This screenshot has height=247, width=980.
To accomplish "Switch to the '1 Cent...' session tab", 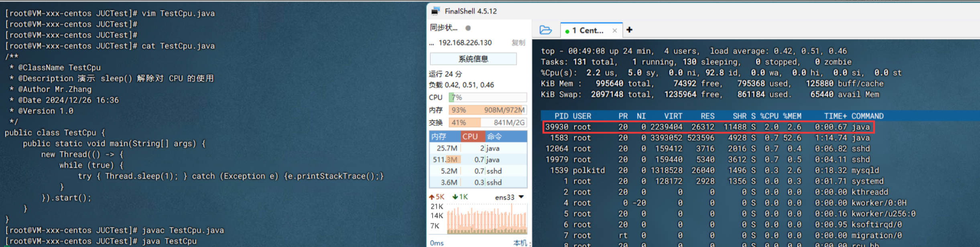I will 588,30.
